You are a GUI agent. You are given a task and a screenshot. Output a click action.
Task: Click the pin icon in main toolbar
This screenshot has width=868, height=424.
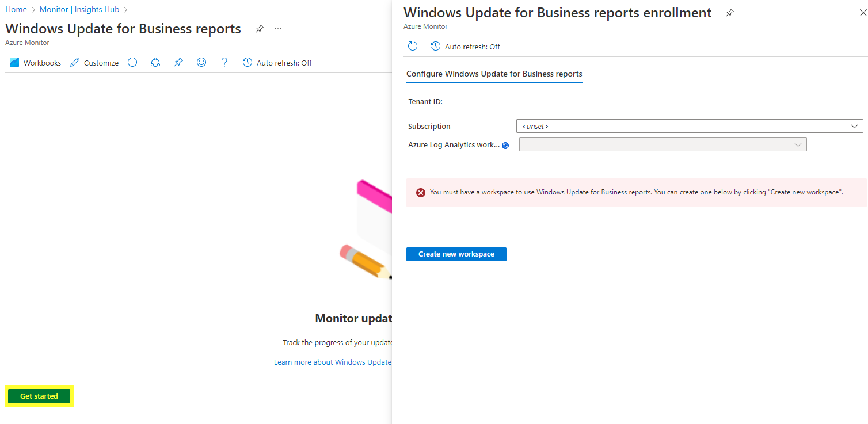click(178, 62)
